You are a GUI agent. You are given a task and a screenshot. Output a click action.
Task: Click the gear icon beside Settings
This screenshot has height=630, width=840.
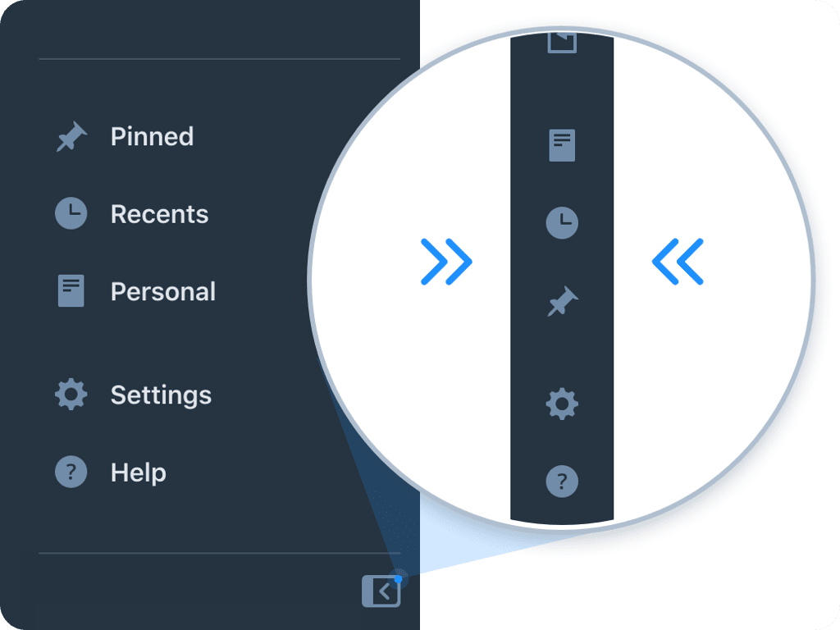point(71,395)
